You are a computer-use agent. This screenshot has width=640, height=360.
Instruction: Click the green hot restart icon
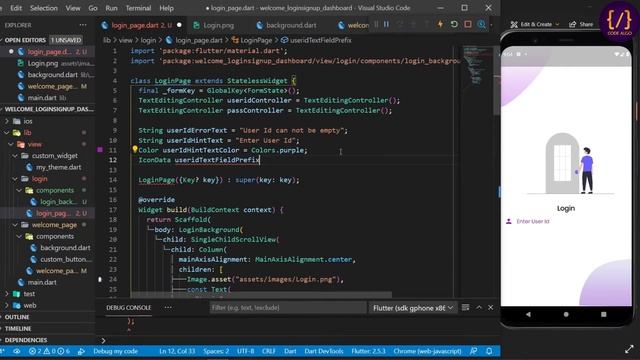pos(454,24)
